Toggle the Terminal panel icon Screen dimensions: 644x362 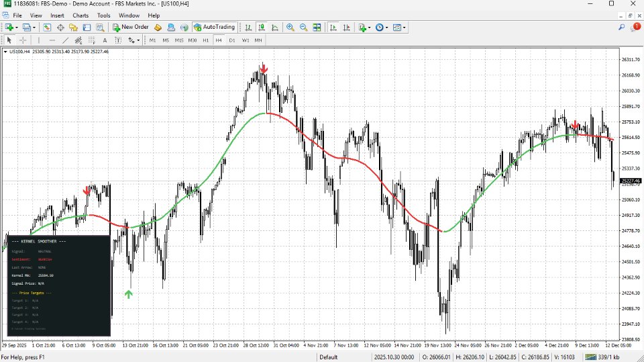point(87,27)
